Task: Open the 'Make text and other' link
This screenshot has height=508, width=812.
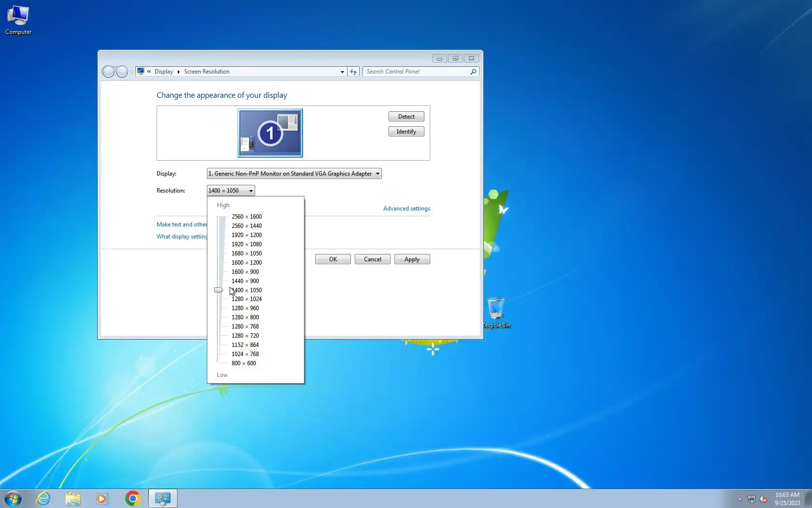Action: tap(182, 224)
